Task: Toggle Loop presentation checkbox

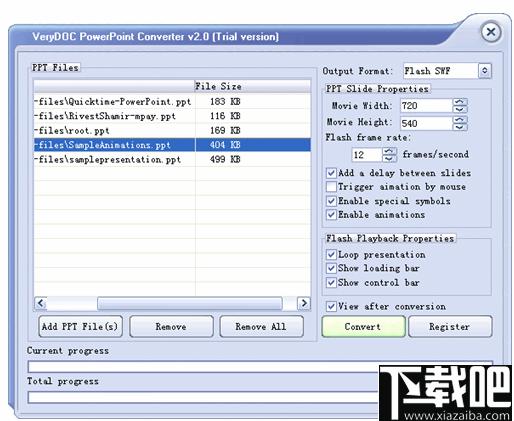Action: [x=331, y=255]
